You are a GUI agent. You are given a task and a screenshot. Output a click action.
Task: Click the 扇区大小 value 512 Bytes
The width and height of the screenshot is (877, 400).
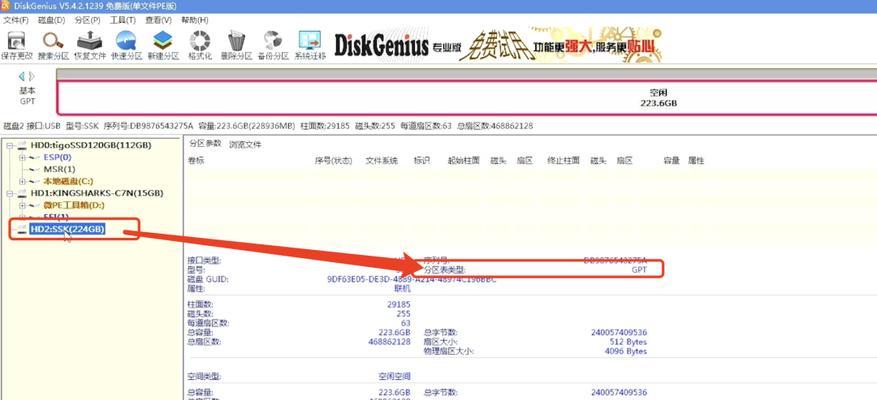[626, 342]
